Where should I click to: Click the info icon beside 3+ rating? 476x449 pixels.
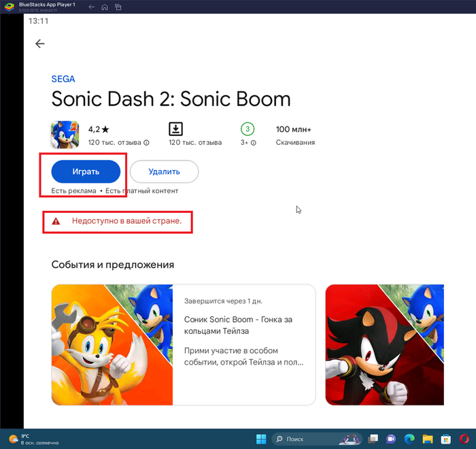[x=254, y=143]
